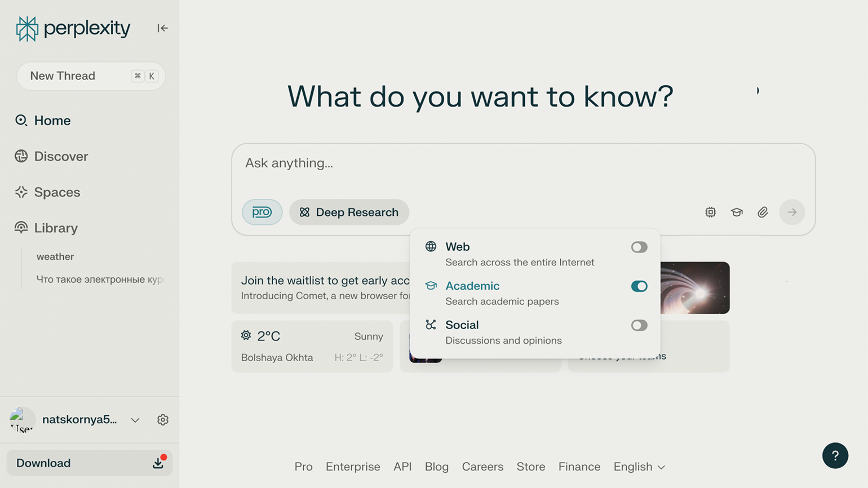This screenshot has height=488, width=868.
Task: Click the model selector chip icon
Action: click(x=710, y=212)
